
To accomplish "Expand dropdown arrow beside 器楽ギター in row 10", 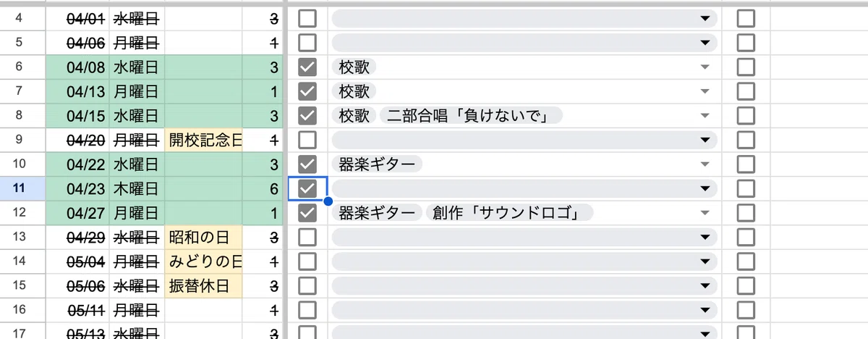I will coord(705,164).
